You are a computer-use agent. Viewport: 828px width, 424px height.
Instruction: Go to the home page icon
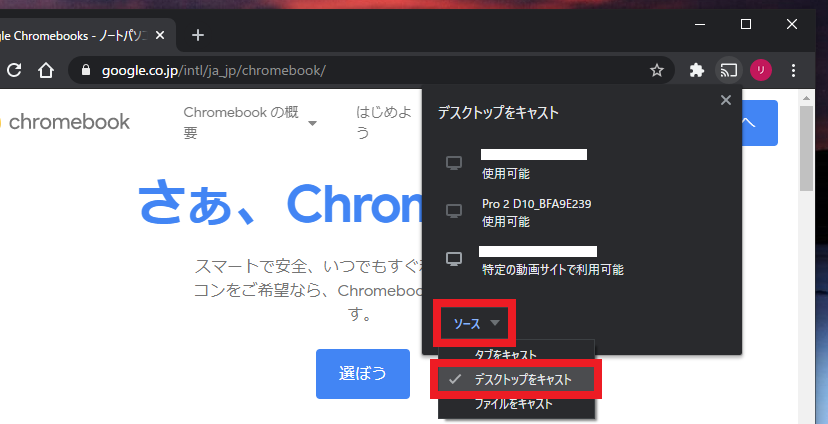point(45,71)
